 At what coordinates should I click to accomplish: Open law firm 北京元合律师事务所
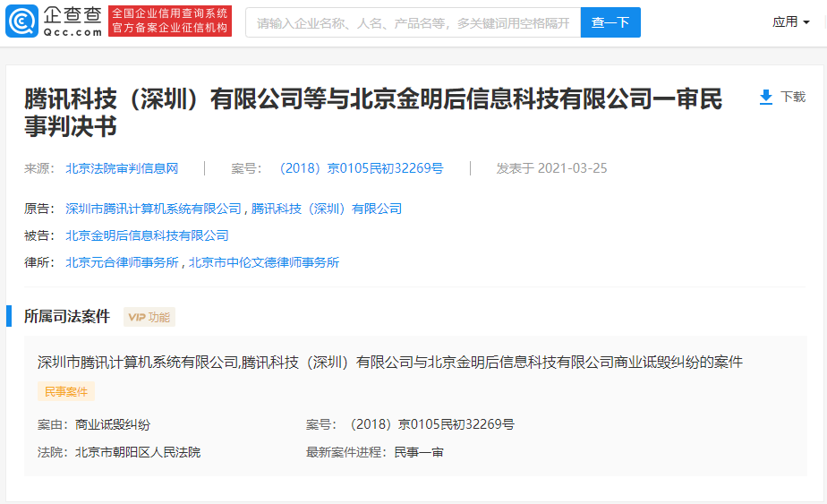coord(122,262)
